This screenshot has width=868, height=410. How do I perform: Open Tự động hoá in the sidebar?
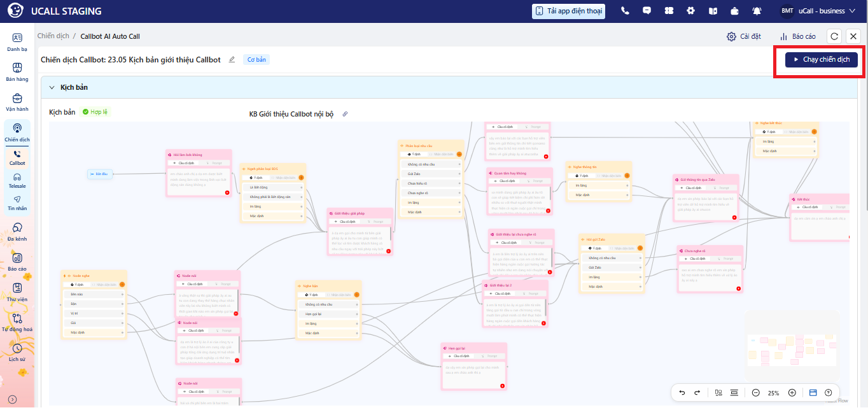(17, 322)
